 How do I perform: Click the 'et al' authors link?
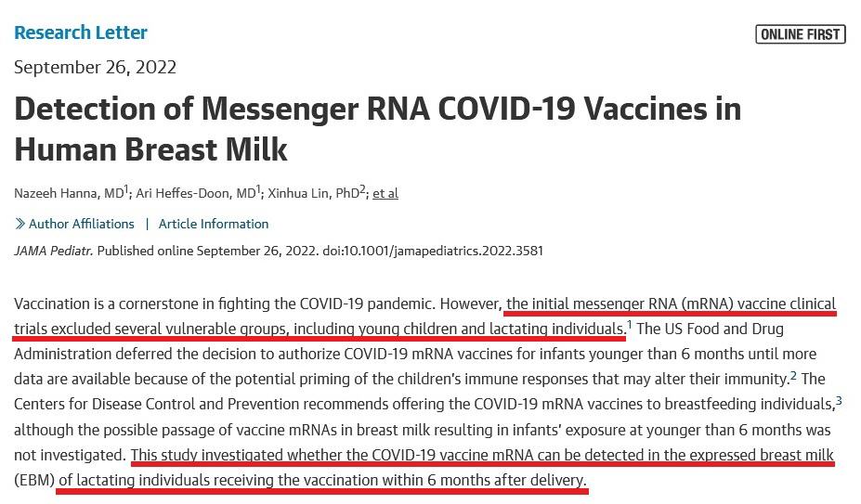click(385, 193)
